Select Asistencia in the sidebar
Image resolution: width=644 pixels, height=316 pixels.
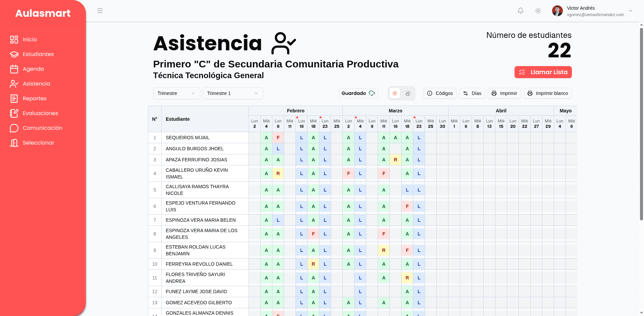36,84
